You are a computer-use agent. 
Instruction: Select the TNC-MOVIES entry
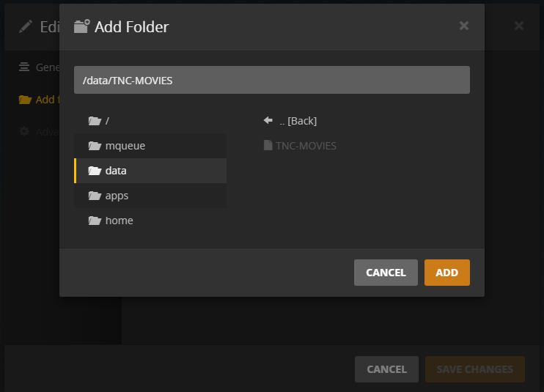click(x=300, y=146)
